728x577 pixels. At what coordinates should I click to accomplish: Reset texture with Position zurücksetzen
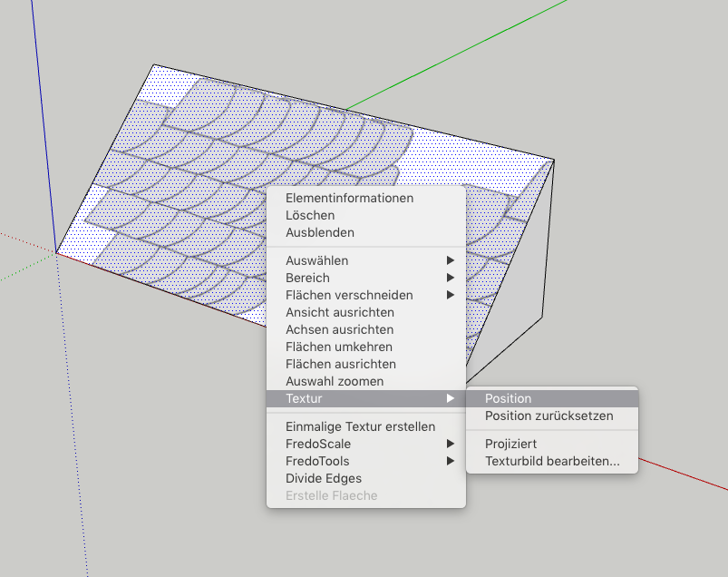548,416
